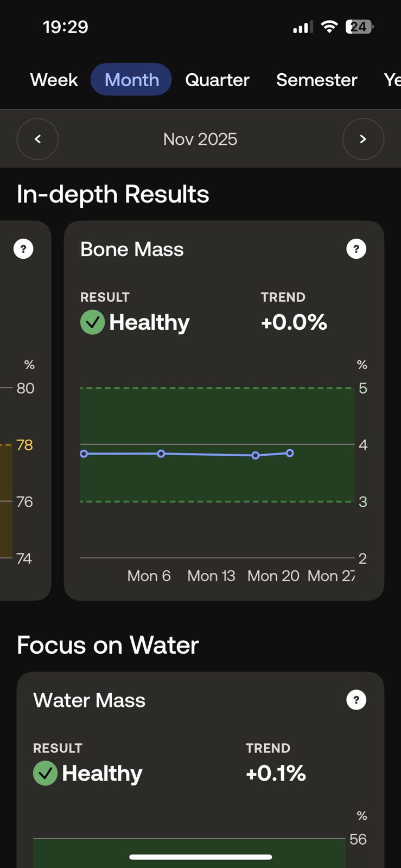This screenshot has width=401, height=868.
Task: Switch to the Week tab
Action: pos(54,80)
